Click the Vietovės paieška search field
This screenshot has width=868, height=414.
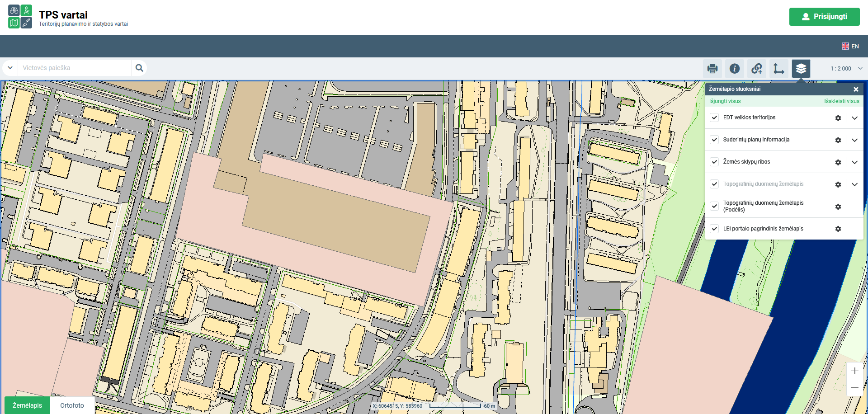pyautogui.click(x=75, y=68)
